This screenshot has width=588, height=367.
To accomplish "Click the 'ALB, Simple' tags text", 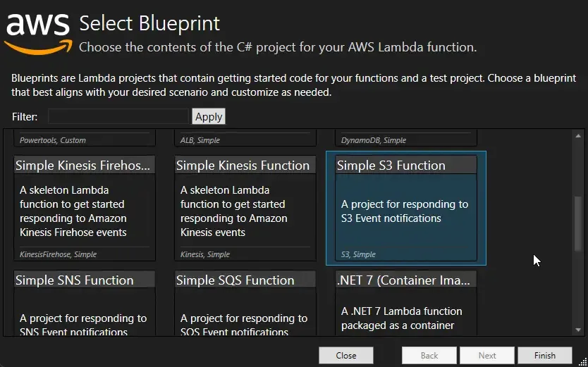I will click(200, 140).
